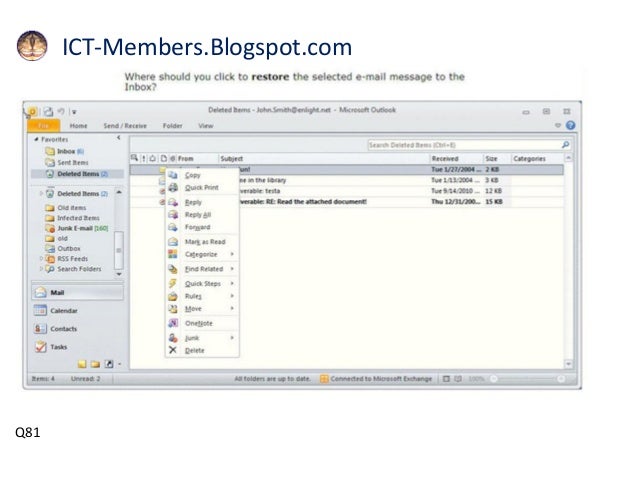
Task: Open the Junk E-mail folder
Action: [x=76, y=228]
